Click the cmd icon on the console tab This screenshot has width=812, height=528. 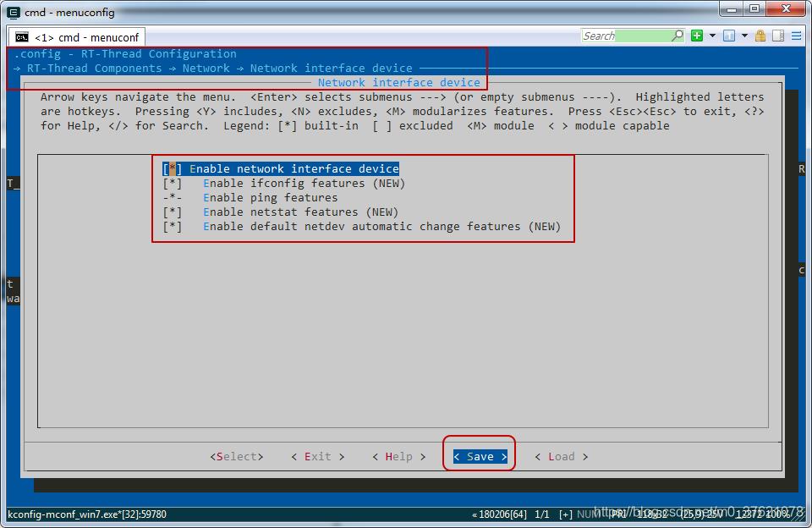tap(22, 37)
